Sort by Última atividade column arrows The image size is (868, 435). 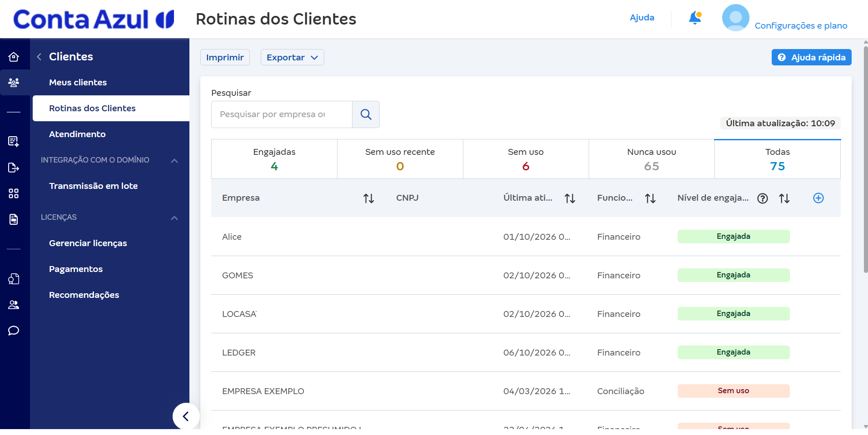570,198
